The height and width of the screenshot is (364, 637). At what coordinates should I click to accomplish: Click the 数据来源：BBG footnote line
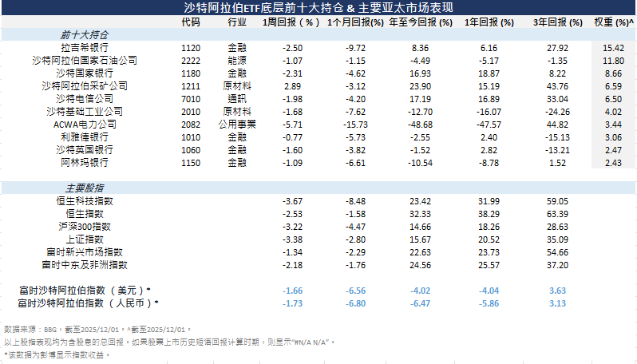click(97, 330)
